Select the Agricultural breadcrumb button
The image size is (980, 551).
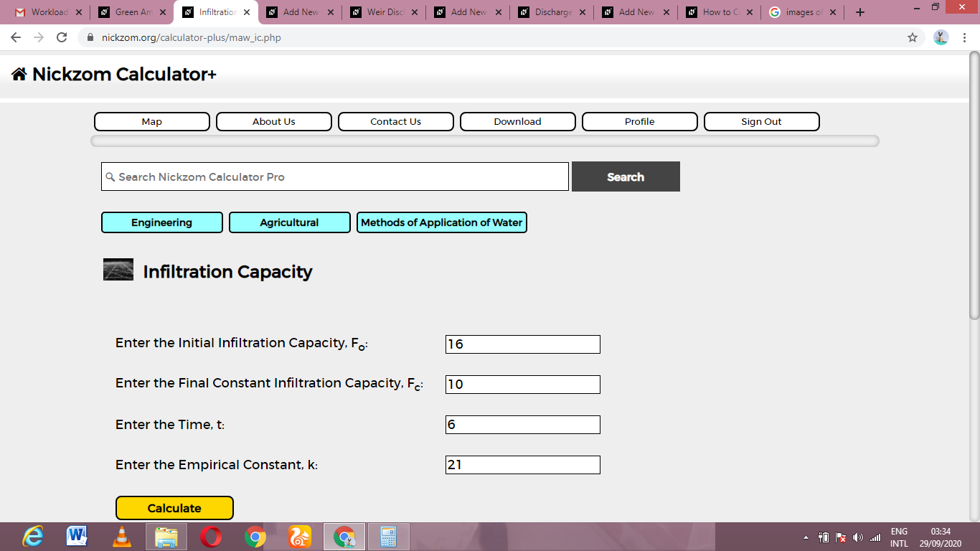coord(290,222)
